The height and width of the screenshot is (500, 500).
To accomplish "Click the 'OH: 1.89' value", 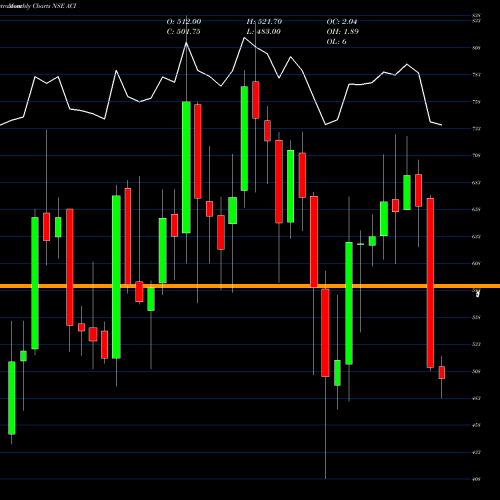I will (342, 31).
